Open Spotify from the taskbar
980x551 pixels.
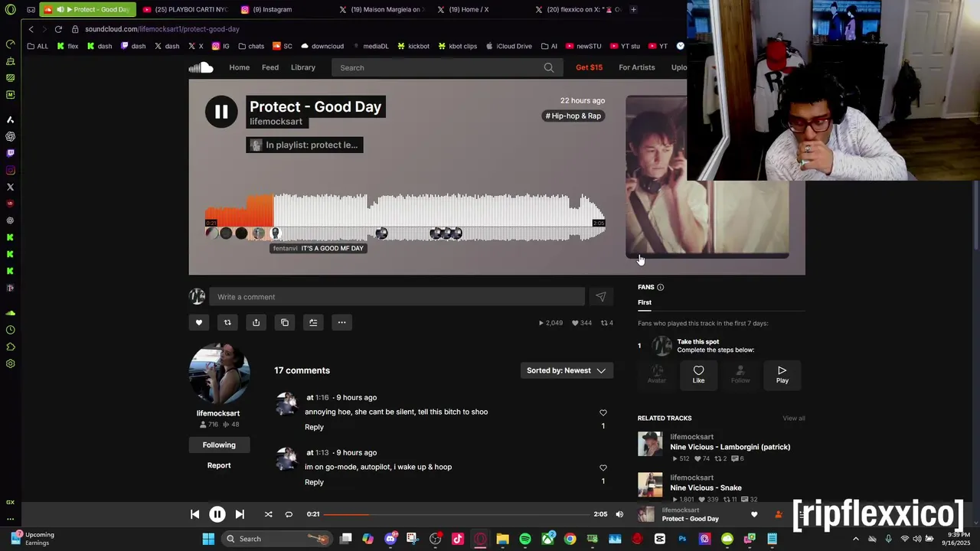(525, 539)
